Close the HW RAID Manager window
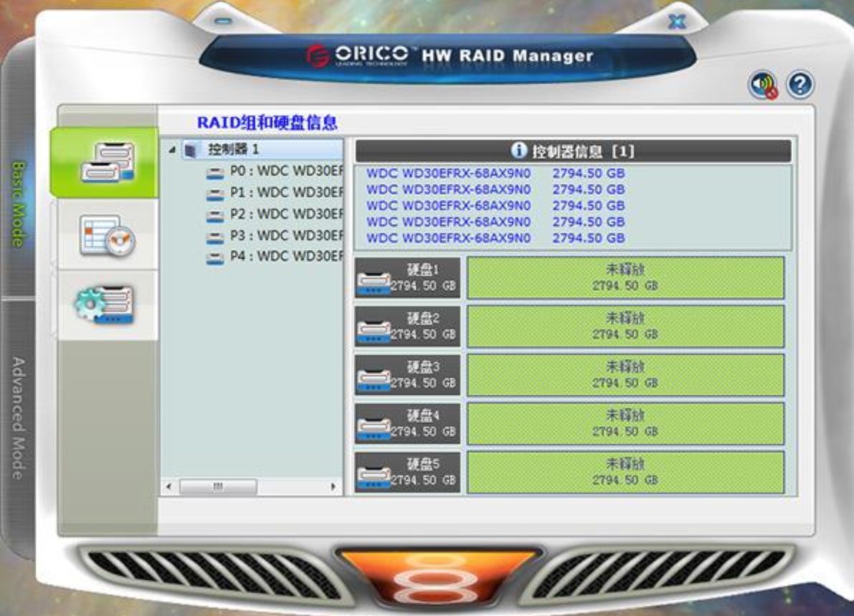Screen dimensions: 854x616 pos(676,22)
